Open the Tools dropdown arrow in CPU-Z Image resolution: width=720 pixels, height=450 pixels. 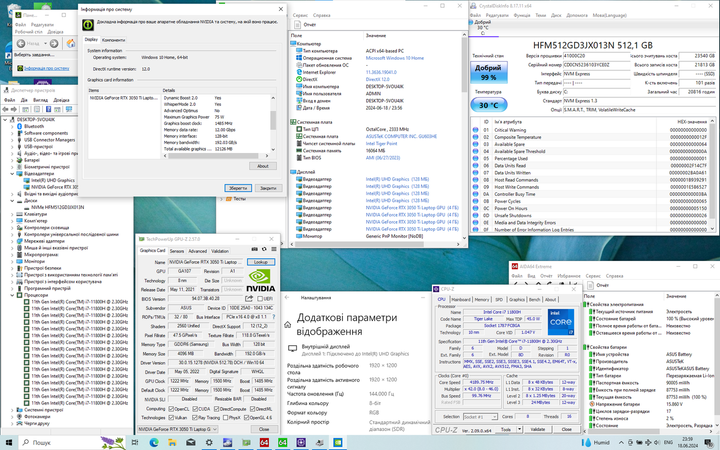click(x=519, y=429)
